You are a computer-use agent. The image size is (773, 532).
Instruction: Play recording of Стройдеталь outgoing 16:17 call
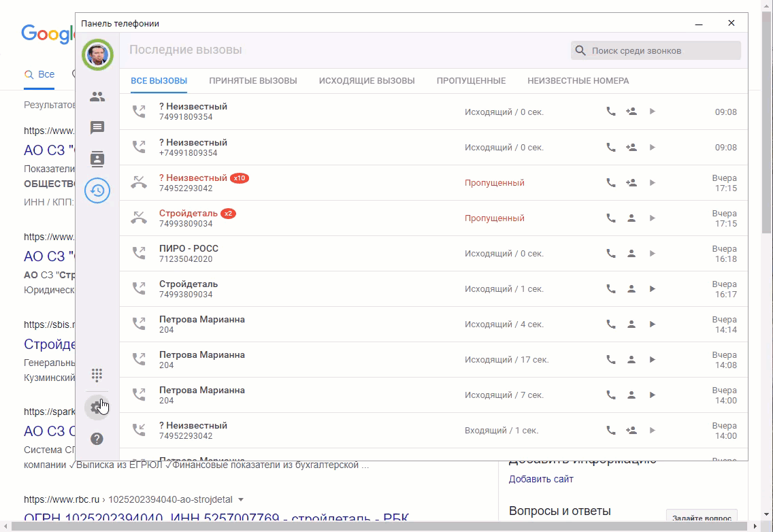(x=652, y=289)
